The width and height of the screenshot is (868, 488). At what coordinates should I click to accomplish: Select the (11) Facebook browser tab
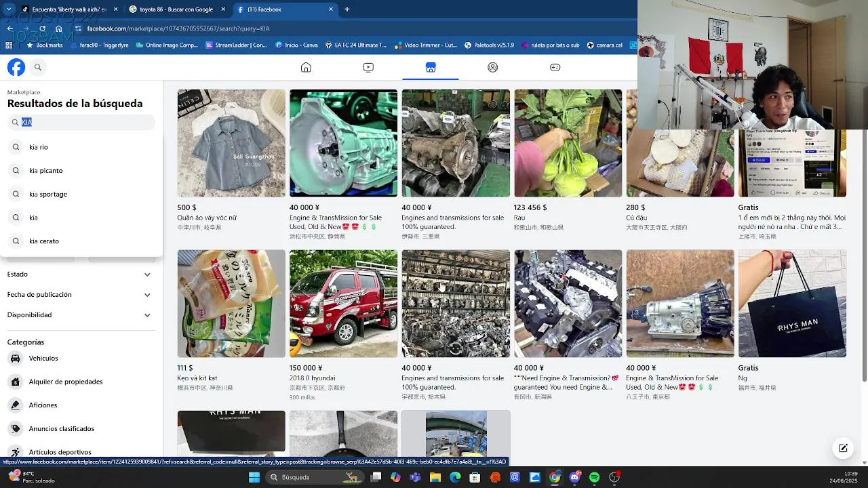coord(285,9)
